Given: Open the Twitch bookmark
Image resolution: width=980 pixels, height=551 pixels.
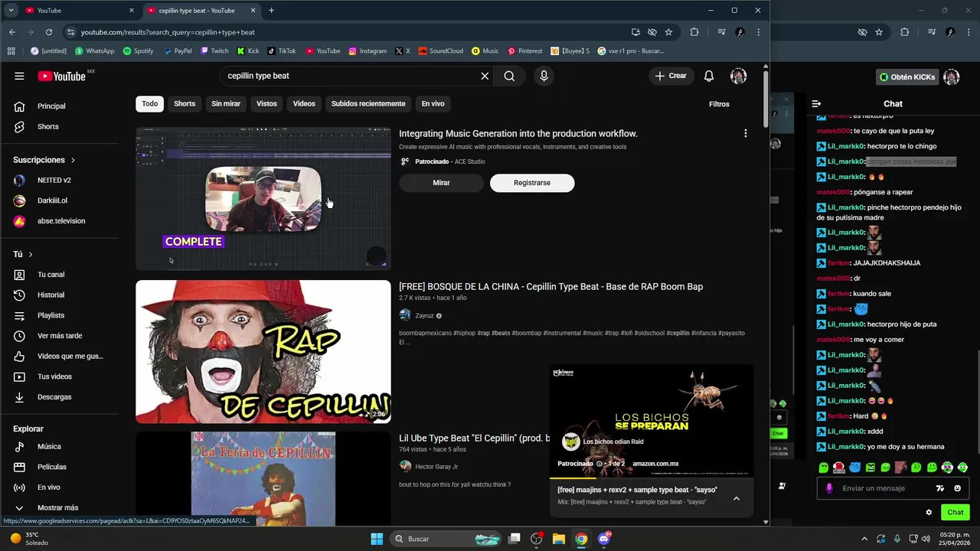Looking at the screenshot, I should pos(214,51).
